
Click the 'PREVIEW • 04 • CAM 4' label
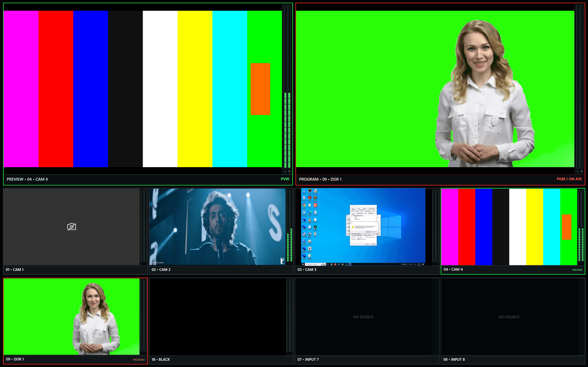point(27,179)
